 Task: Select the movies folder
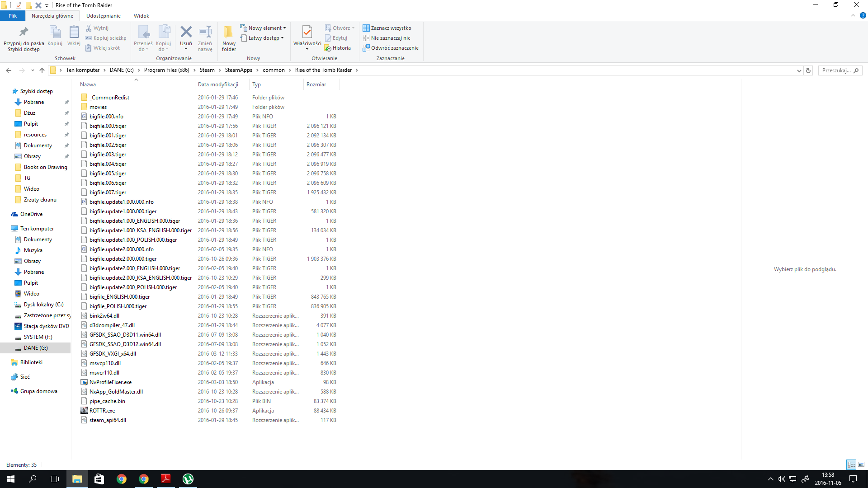[98, 107]
